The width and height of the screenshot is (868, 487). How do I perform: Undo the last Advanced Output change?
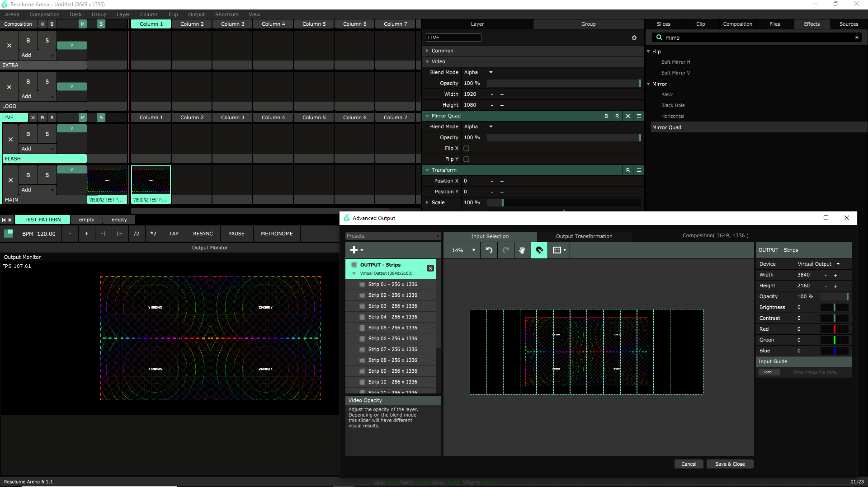489,250
